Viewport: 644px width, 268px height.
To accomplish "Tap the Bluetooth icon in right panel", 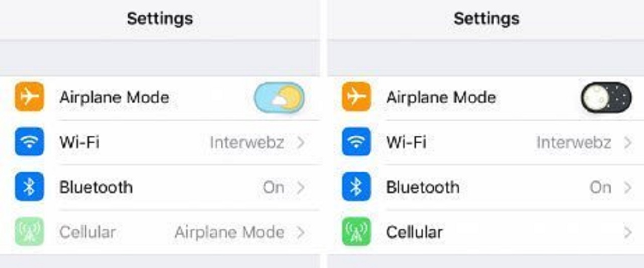I will (356, 187).
